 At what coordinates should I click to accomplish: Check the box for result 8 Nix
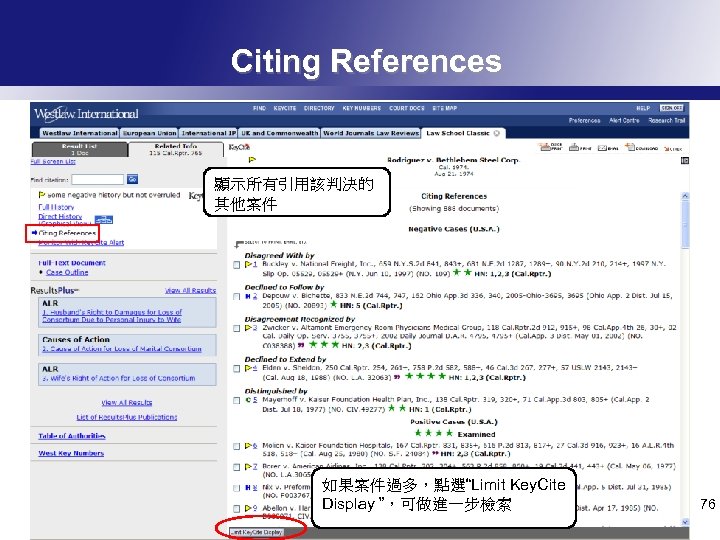click(236, 488)
